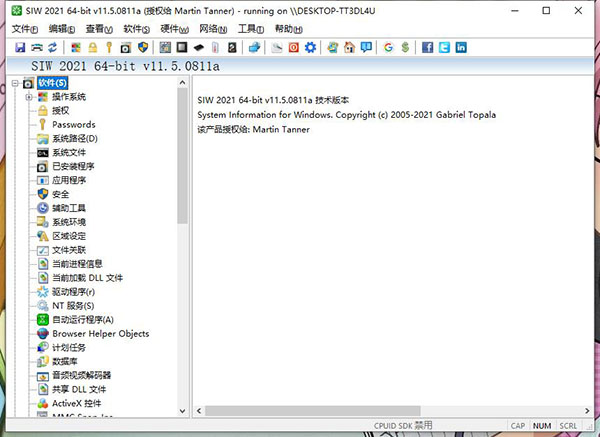Click the toolbar security shield icon

coord(143,47)
